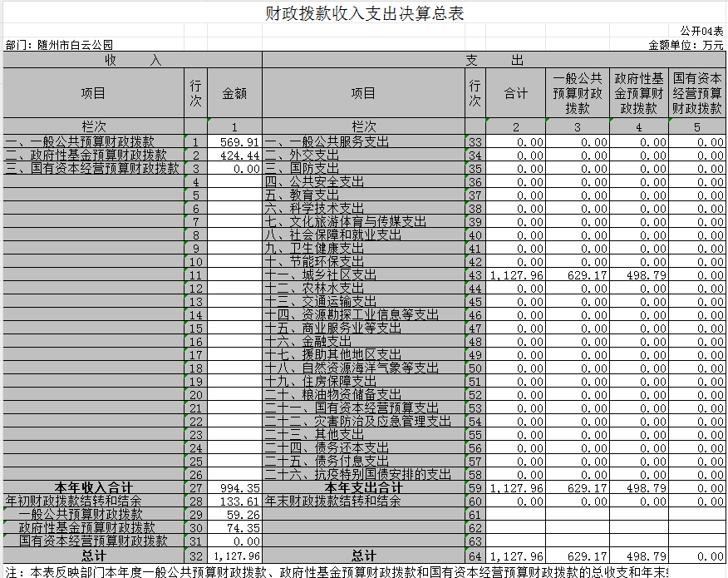Click the footnote starting with 注：本表反映部门
The width and height of the screenshot is (728, 578).
pyautogui.click(x=337, y=571)
